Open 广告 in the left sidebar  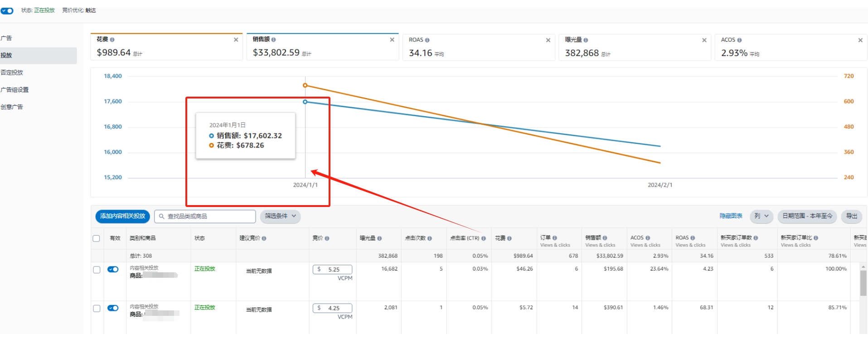pos(6,39)
